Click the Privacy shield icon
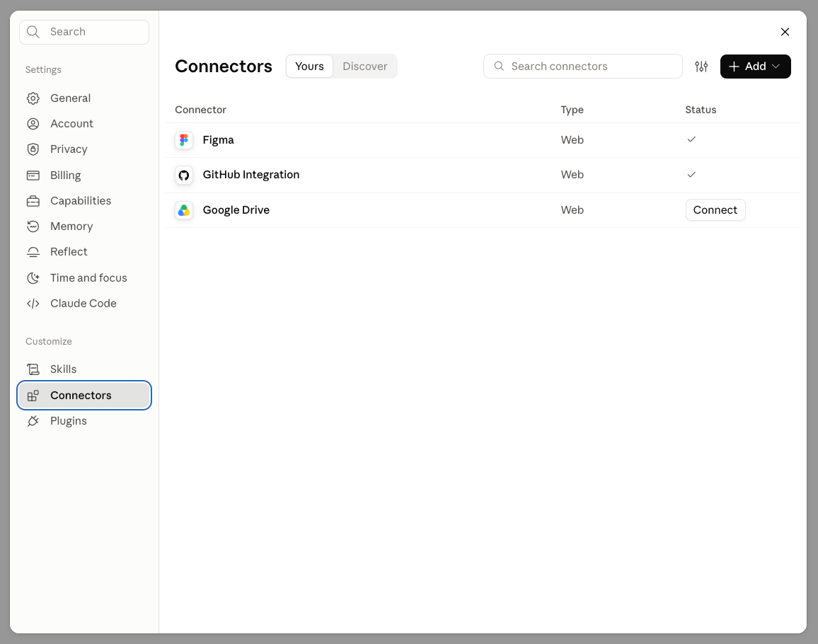The width and height of the screenshot is (818, 644). click(x=33, y=149)
